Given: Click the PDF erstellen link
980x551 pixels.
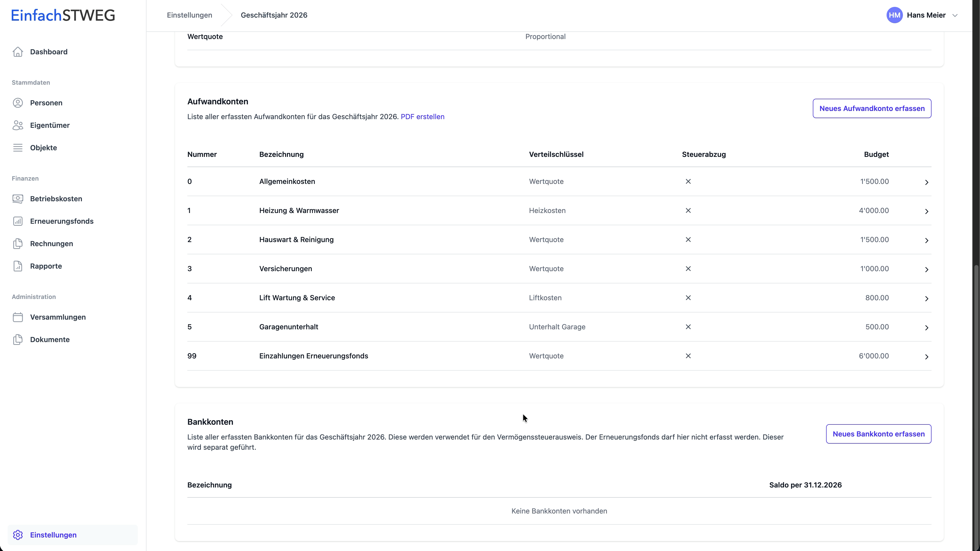Looking at the screenshot, I should 422,117.
